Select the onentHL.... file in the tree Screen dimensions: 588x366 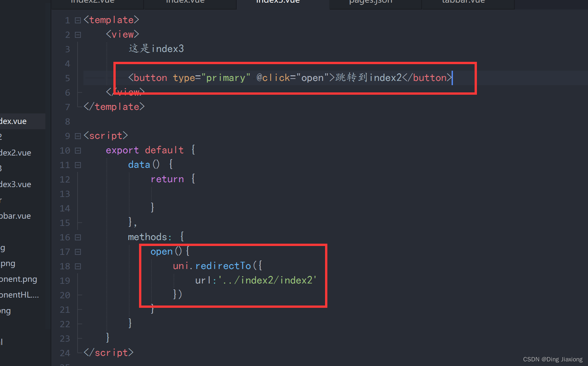tap(19, 295)
